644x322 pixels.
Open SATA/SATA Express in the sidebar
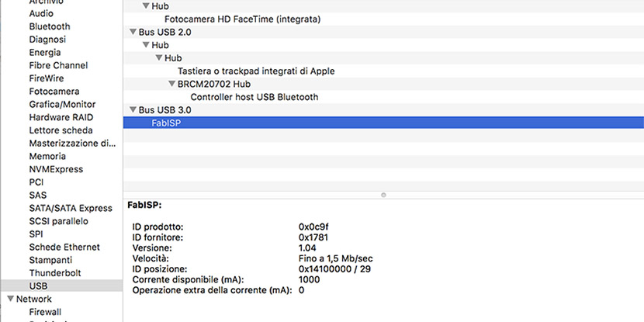tap(71, 208)
